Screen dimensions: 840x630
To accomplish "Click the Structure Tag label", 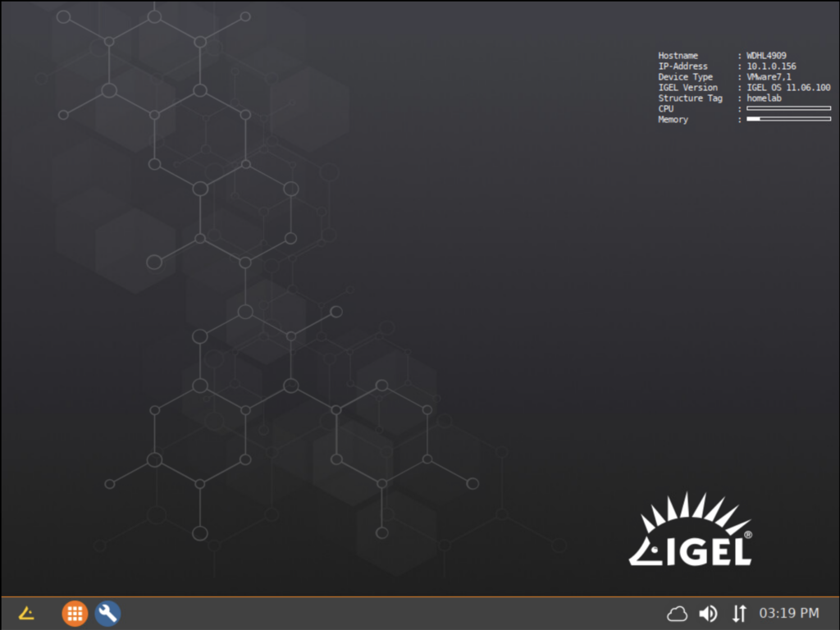I will pos(691,98).
